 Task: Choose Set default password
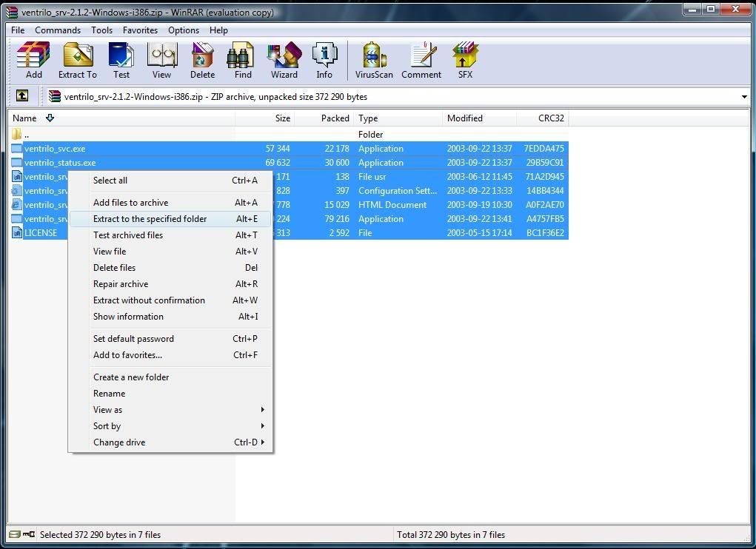coord(171,339)
